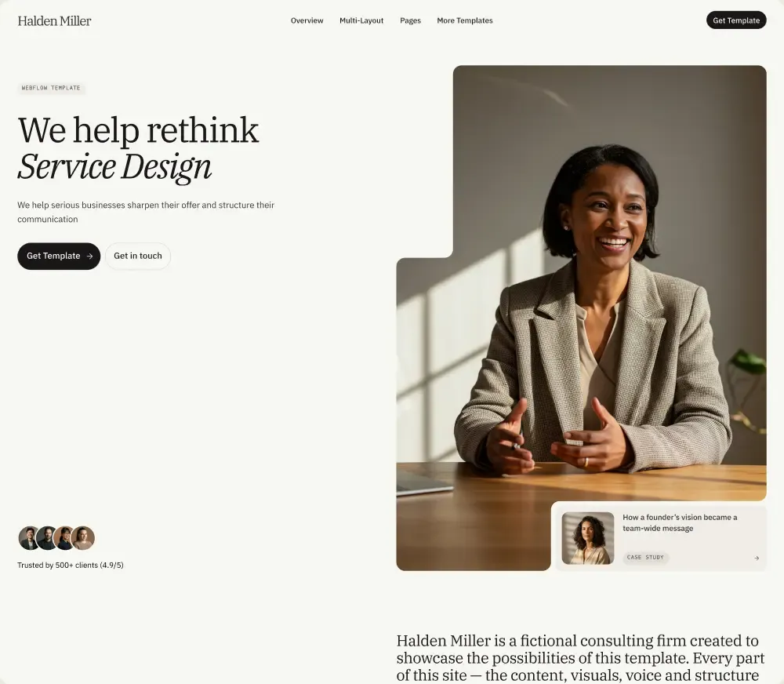
Task: Open the Pages menu
Action: point(411,20)
